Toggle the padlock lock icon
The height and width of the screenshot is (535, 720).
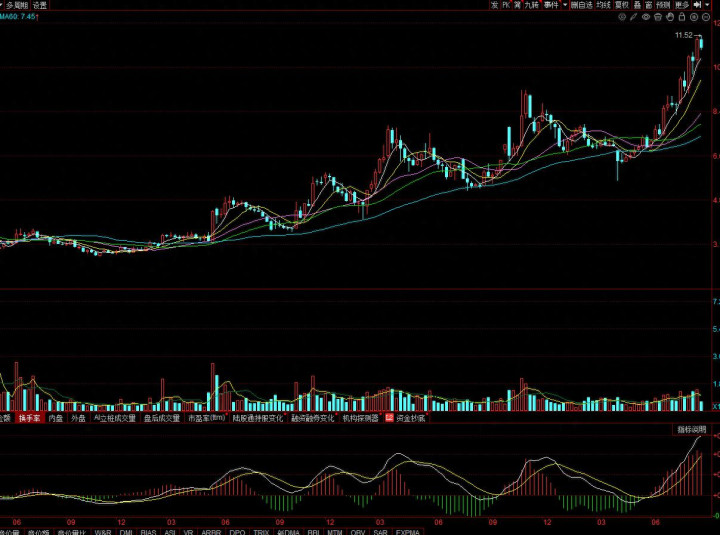tap(681, 16)
